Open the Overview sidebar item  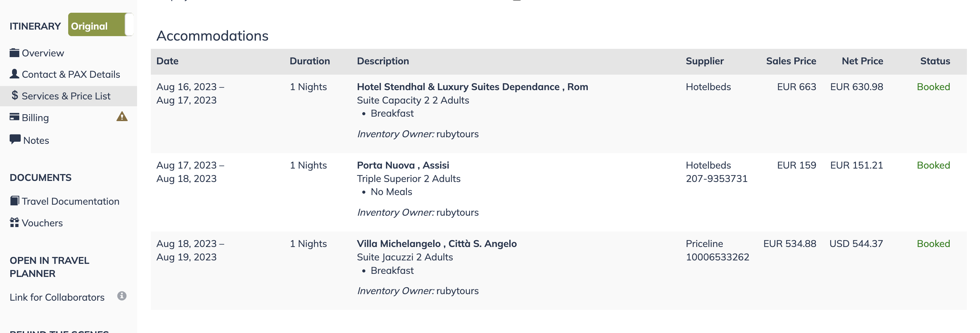tap(43, 53)
